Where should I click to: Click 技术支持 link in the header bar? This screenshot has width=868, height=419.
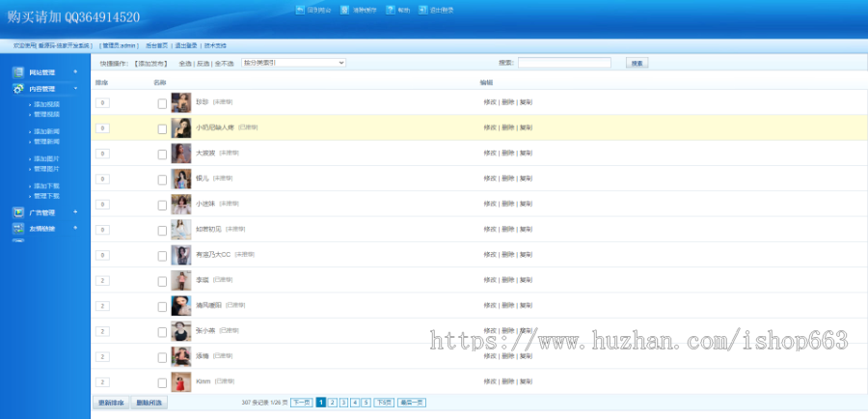pyautogui.click(x=215, y=45)
